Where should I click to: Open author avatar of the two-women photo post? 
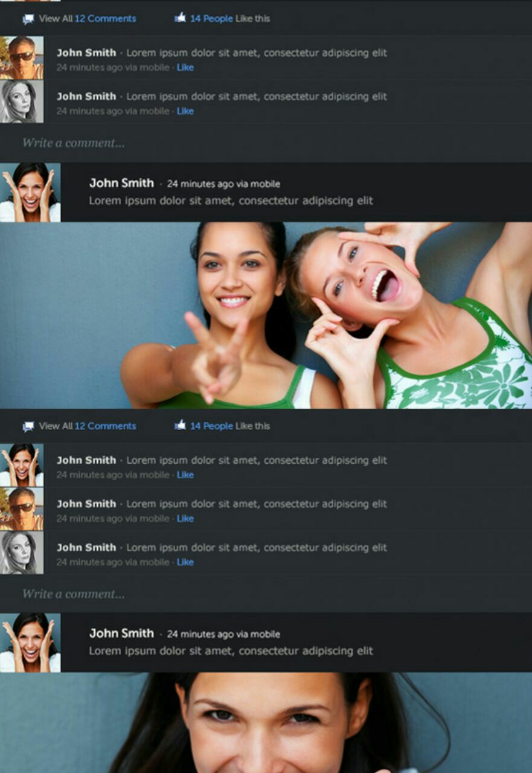(x=30, y=192)
